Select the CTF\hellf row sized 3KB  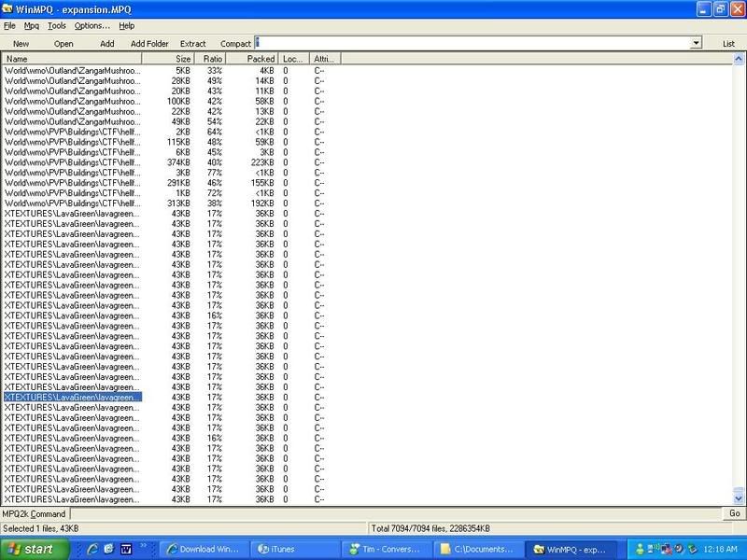click(73, 173)
